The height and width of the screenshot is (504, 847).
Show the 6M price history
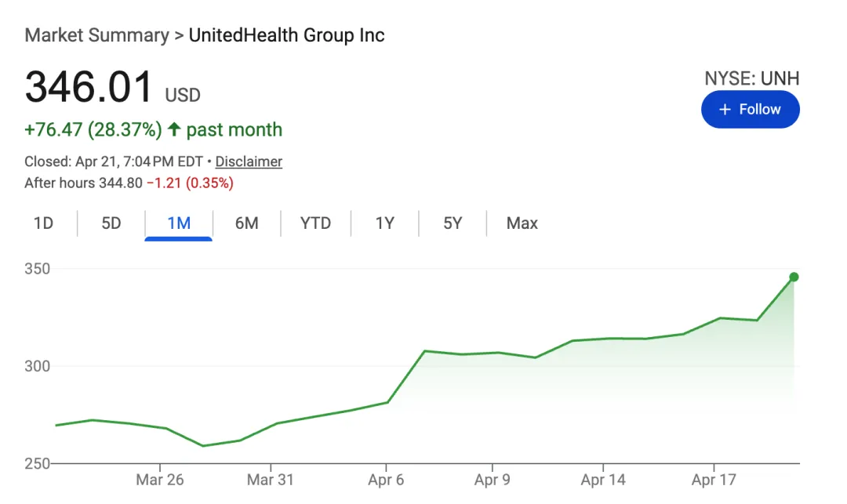pos(246,223)
